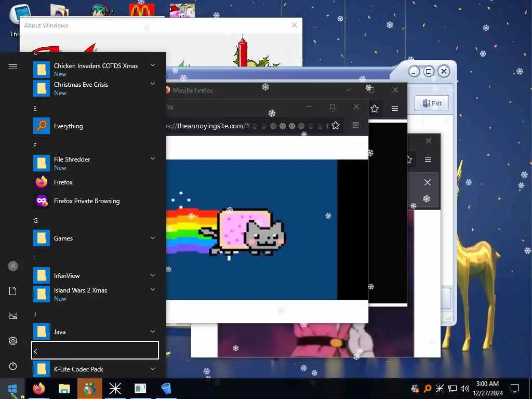Viewport: 532px width, 399px height.
Task: Minimize the rounded blue-framed window
Action: click(414, 72)
